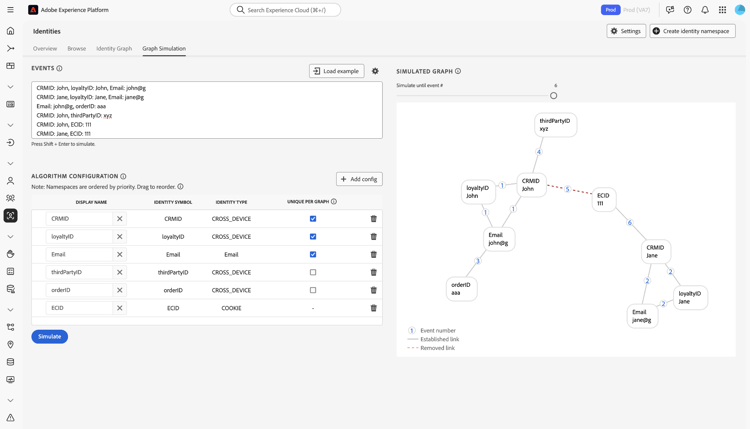Screen dimensions: 750x429
Task: Click Create identity namespace button
Action: pos(692,31)
